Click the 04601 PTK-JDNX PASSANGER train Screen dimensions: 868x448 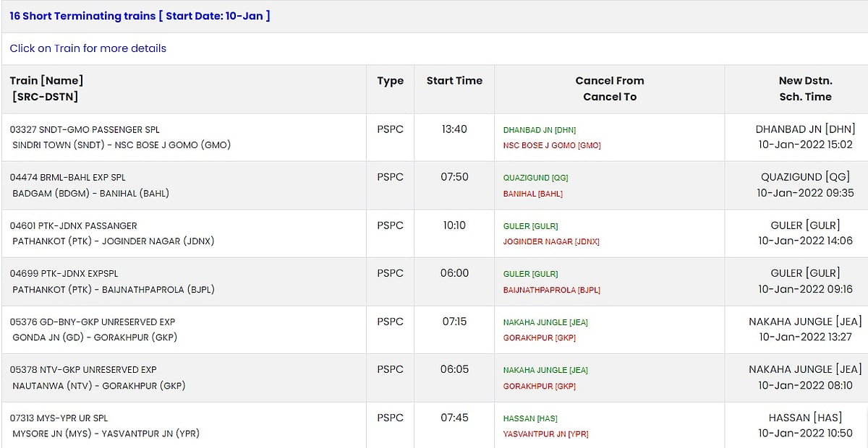point(73,225)
